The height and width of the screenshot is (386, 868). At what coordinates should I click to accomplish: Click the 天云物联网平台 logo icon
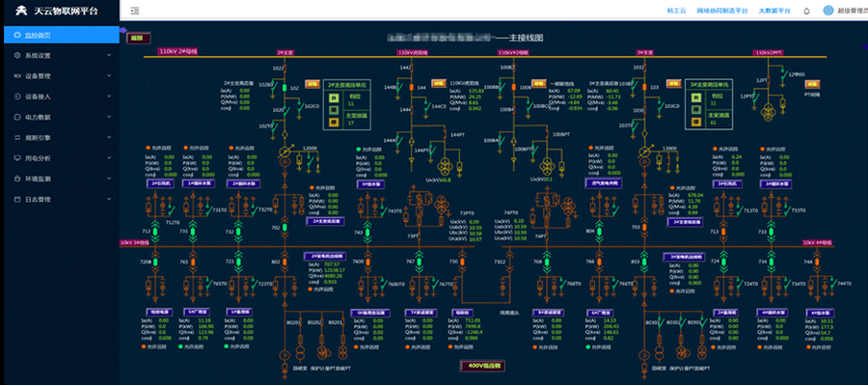tap(15, 11)
